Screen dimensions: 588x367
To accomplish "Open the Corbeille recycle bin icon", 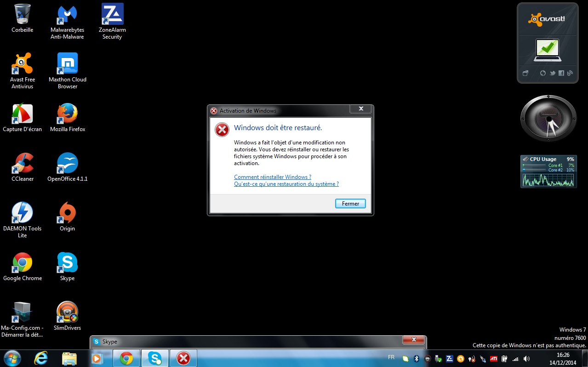I will 22,18.
